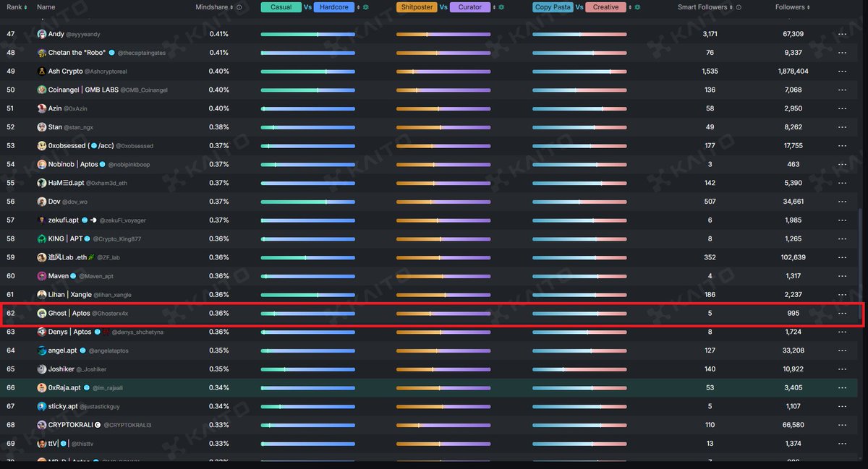
Task: Open Chetan the "Robo" profile name
Action: [77, 53]
